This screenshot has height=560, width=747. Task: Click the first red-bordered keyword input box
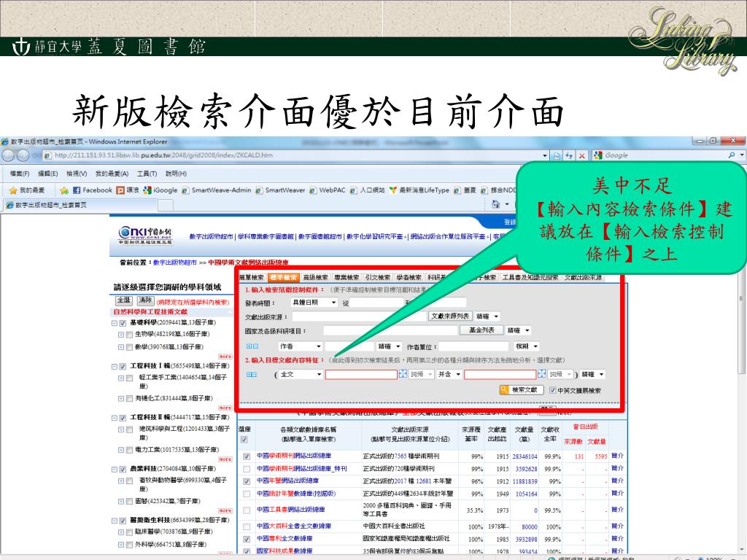pos(361,375)
